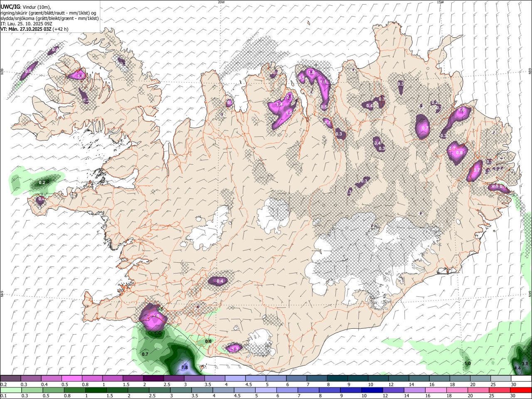Click the '30' label under lower legend
The height and width of the screenshot is (399, 532).
coord(512,396)
